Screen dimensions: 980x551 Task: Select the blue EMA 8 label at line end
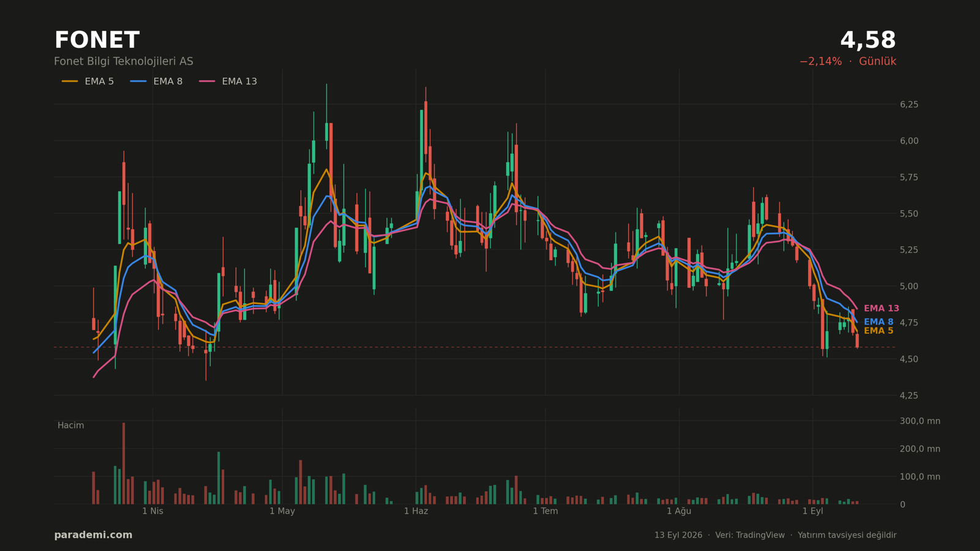point(878,322)
